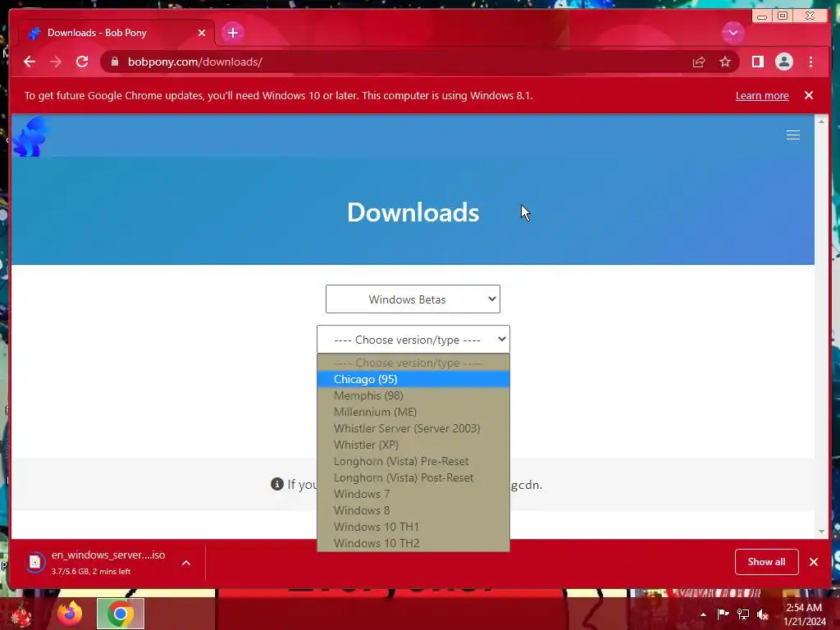Viewport: 840px width, 630px height.
Task: Click the page scrollbar down arrow
Action: (x=821, y=532)
